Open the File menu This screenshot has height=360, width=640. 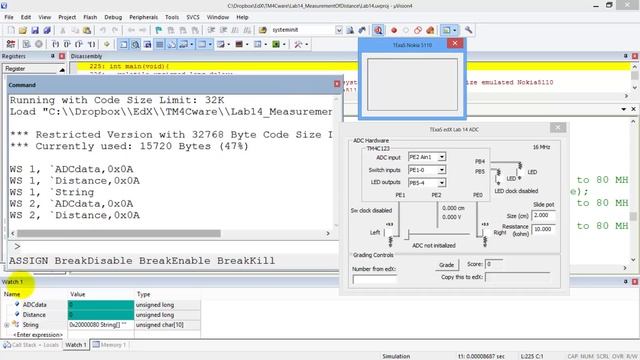click(9, 17)
